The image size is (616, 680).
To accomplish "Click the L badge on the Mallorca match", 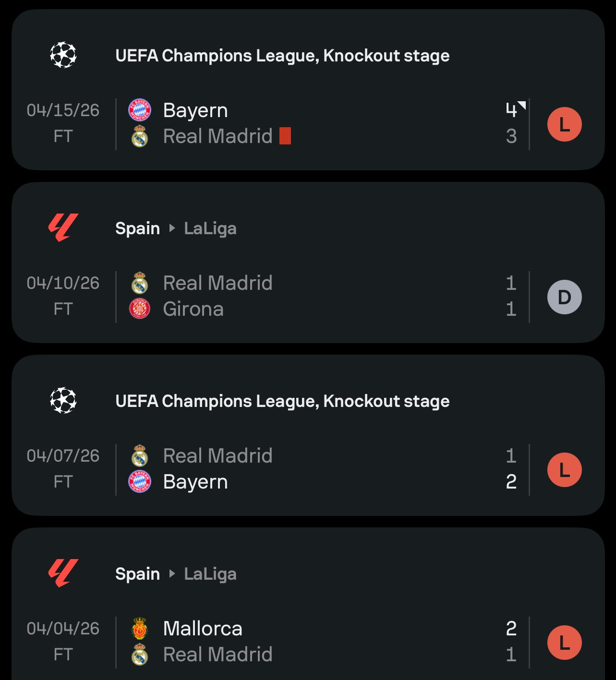I will point(565,643).
